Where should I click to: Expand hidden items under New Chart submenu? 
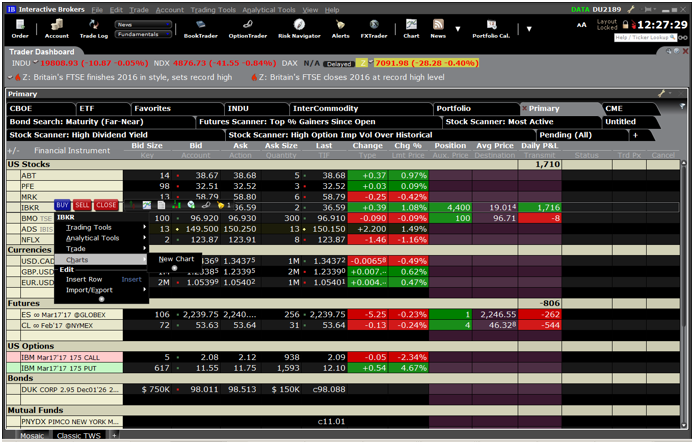click(x=174, y=268)
